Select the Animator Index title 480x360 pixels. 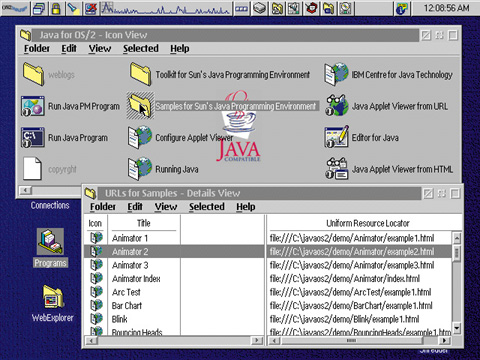tap(136, 279)
